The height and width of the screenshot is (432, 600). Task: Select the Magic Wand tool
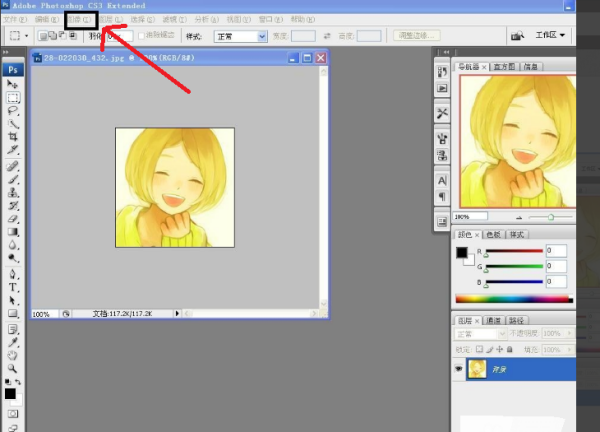point(13,124)
